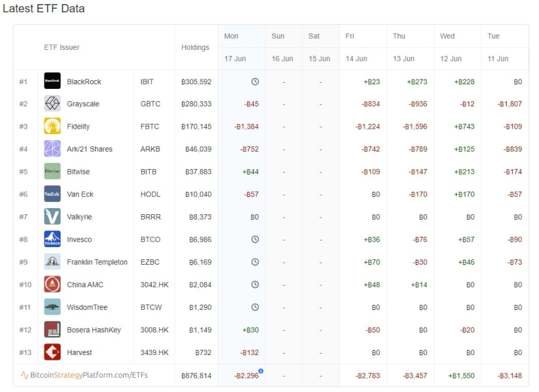This screenshot has height=392, width=539.
Task: Click the Holdings column header
Action: 195,48
